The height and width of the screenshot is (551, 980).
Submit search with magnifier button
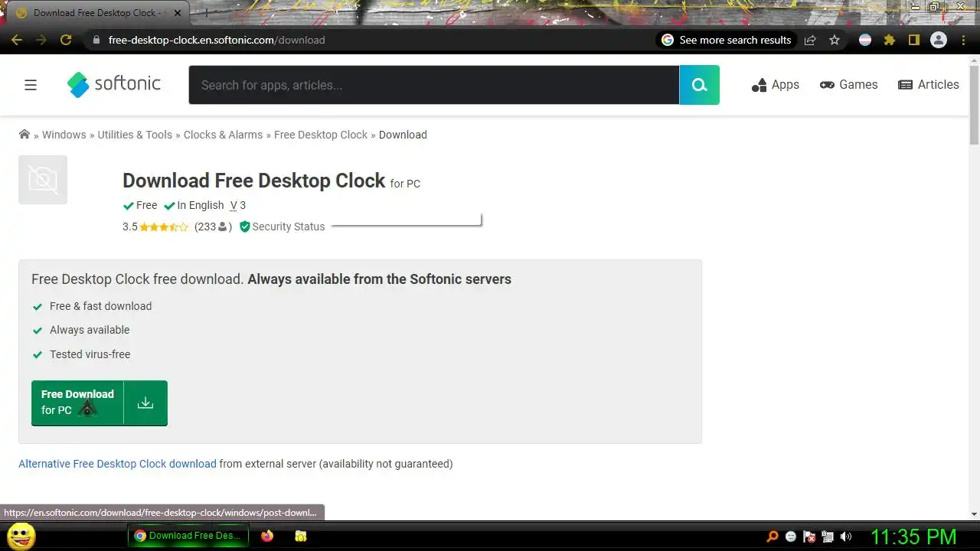pyautogui.click(x=699, y=85)
